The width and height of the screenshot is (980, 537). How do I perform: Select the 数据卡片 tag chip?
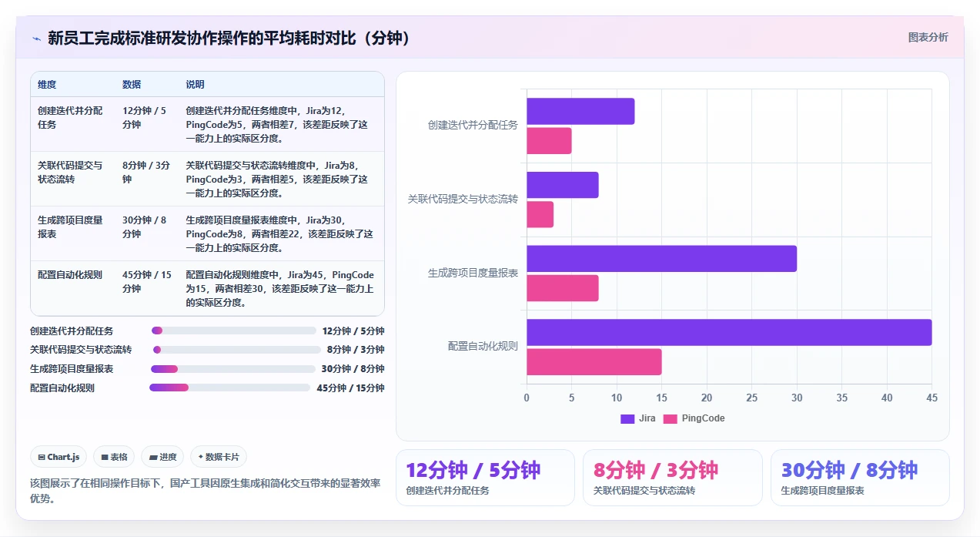point(219,457)
